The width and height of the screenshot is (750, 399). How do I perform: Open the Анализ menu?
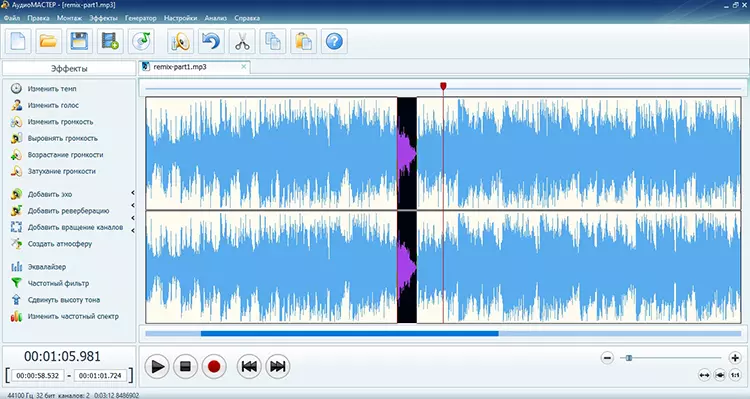[215, 18]
